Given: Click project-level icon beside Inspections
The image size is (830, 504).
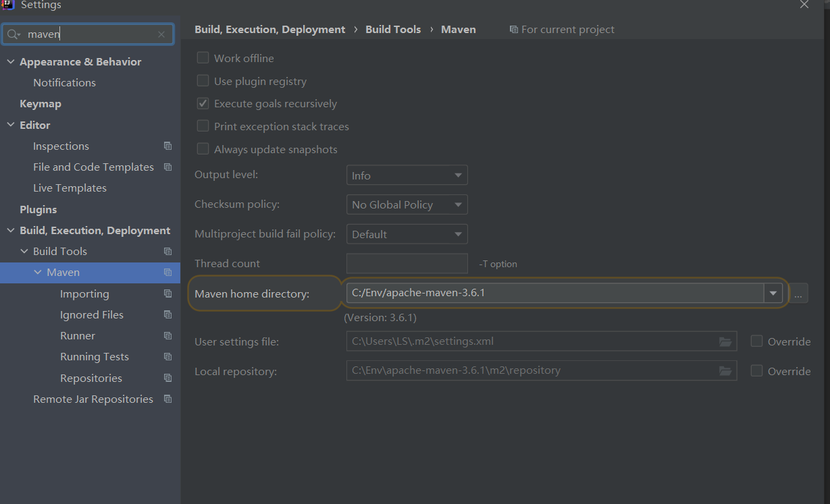Looking at the screenshot, I should [x=168, y=146].
